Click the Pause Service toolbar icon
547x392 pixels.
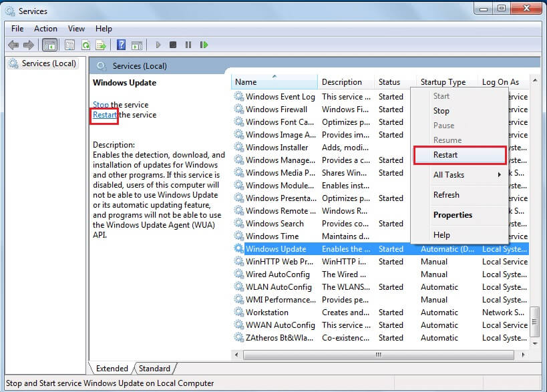pyautogui.click(x=188, y=45)
